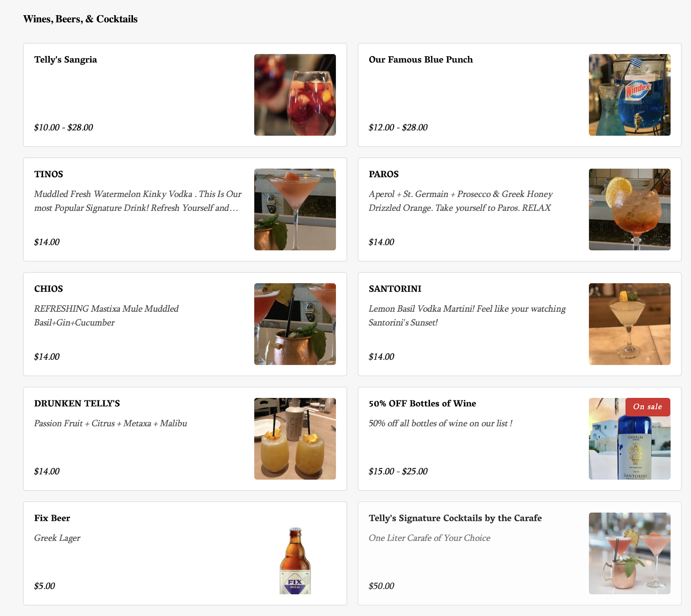View the signature cocktails carafe photo
691x616 pixels.
click(x=630, y=553)
